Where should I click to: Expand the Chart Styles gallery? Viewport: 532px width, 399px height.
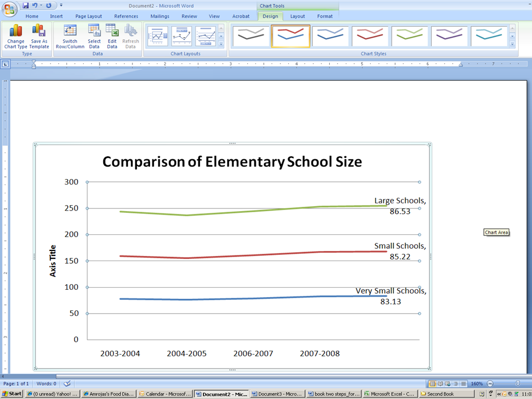512,44
